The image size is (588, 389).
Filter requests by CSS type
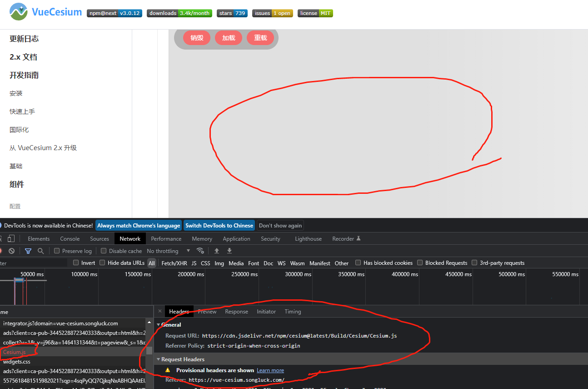point(205,263)
